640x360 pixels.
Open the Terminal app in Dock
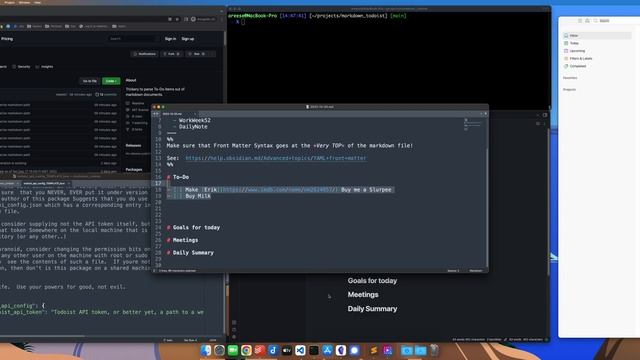[314, 350]
